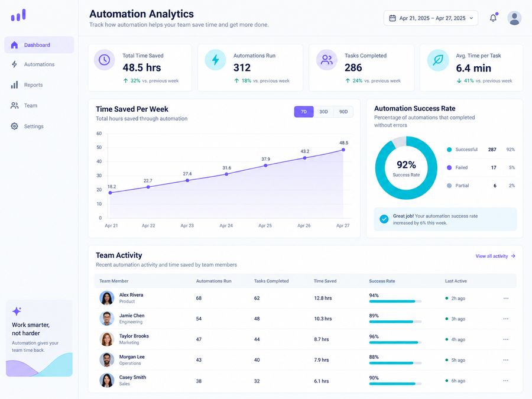Click the checkmark icon in Great job banner
Screen dimensions: 532x399
[x=384, y=219]
